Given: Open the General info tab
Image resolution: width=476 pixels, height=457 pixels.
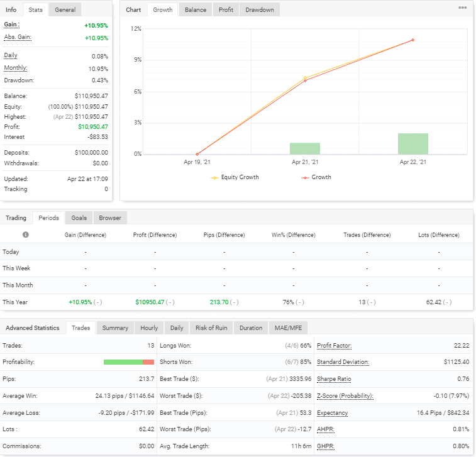Looking at the screenshot, I should [x=65, y=10].
